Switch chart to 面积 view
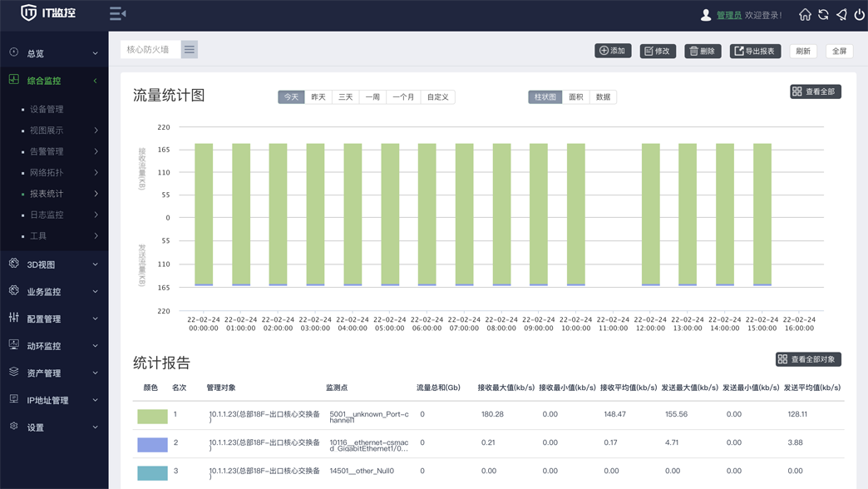This screenshot has height=489, width=868. pos(576,97)
